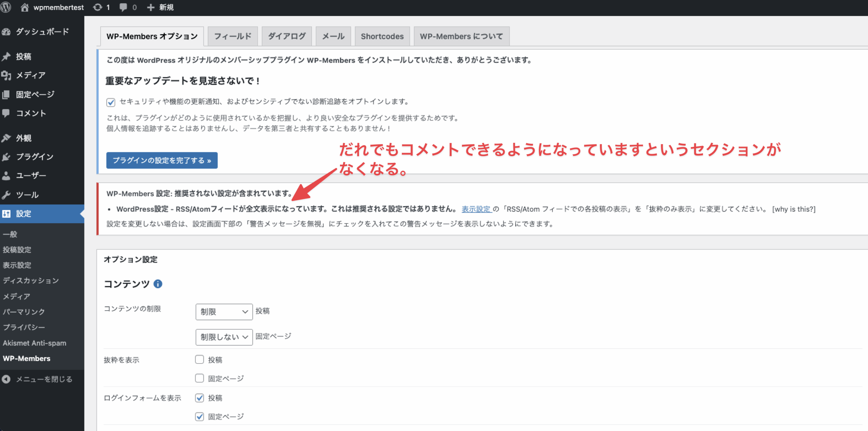This screenshot has width=868, height=431.
Task: Click the blue info icon beside コンテンツ
Action: point(158,284)
